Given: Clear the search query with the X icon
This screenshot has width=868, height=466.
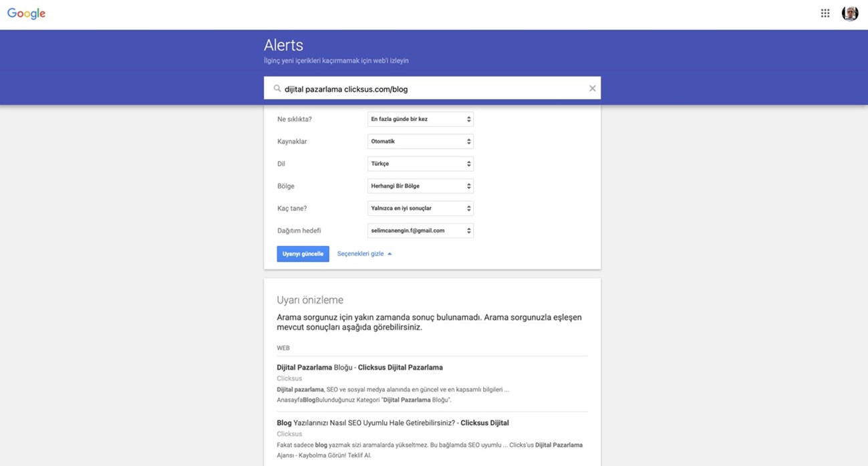Looking at the screenshot, I should 592,88.
